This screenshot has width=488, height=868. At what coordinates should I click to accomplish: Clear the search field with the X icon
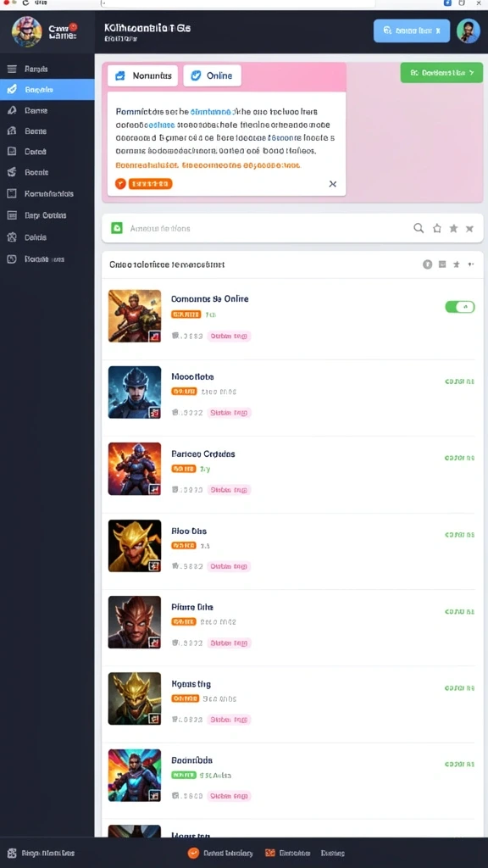click(x=469, y=228)
